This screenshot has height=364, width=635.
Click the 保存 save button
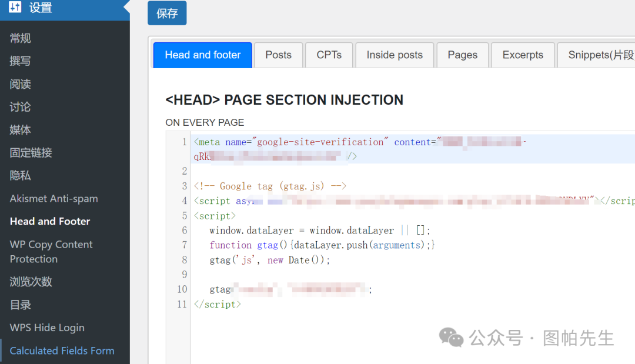(167, 14)
